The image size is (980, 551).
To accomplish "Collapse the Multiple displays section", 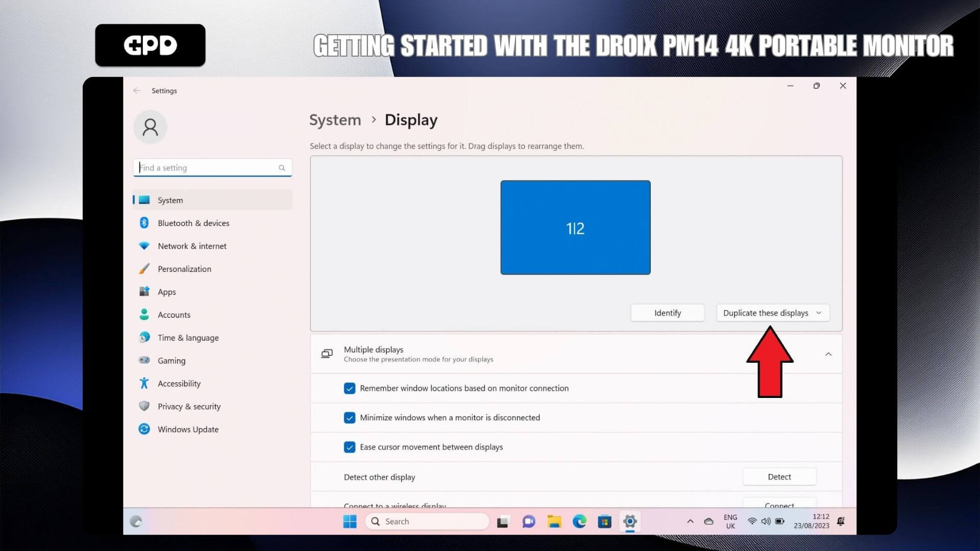I will pyautogui.click(x=828, y=354).
